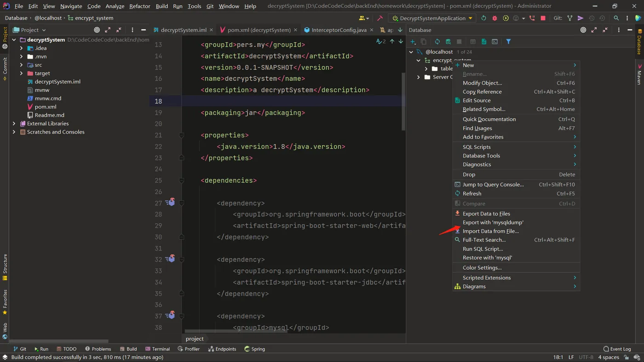Image resolution: width=644 pixels, height=362 pixels.
Task: Click the encrypt_system breadcrumb in navigation bar
Action: [x=91, y=18]
